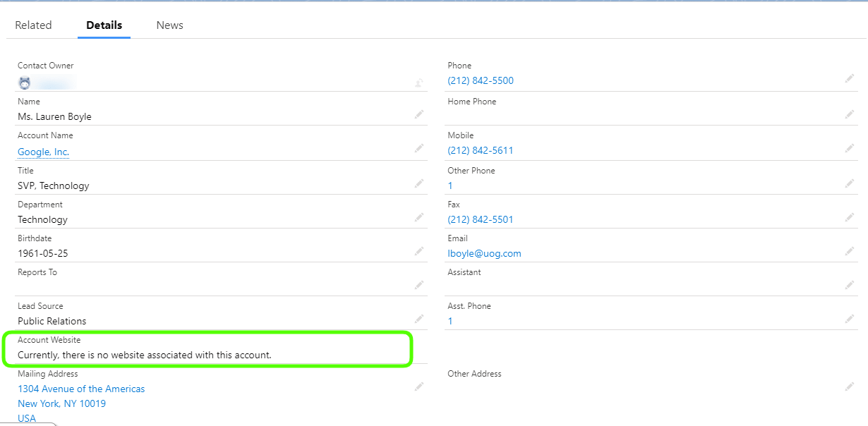Image resolution: width=868 pixels, height=426 pixels.
Task: Edit Mailing Address via pencil icon
Action: pyautogui.click(x=419, y=387)
